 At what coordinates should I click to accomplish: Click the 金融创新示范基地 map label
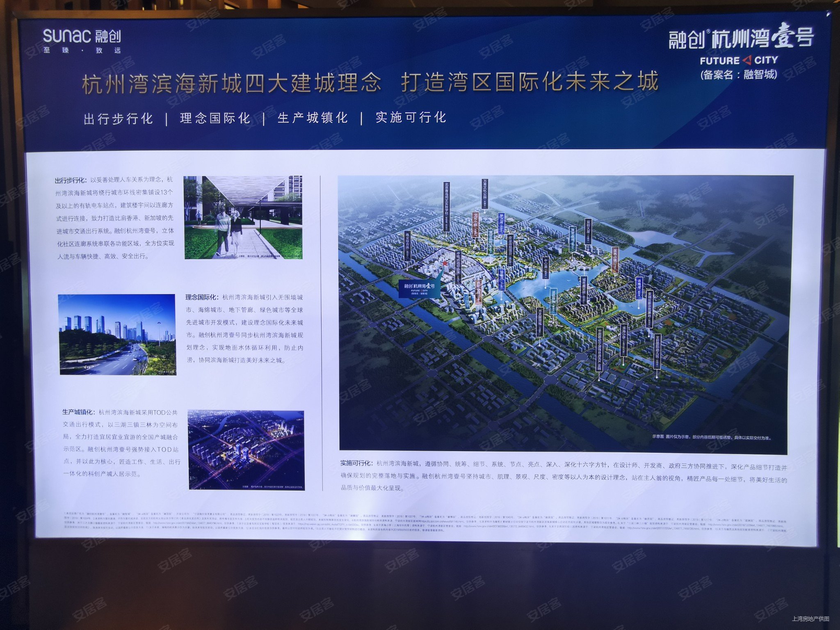(x=649, y=309)
